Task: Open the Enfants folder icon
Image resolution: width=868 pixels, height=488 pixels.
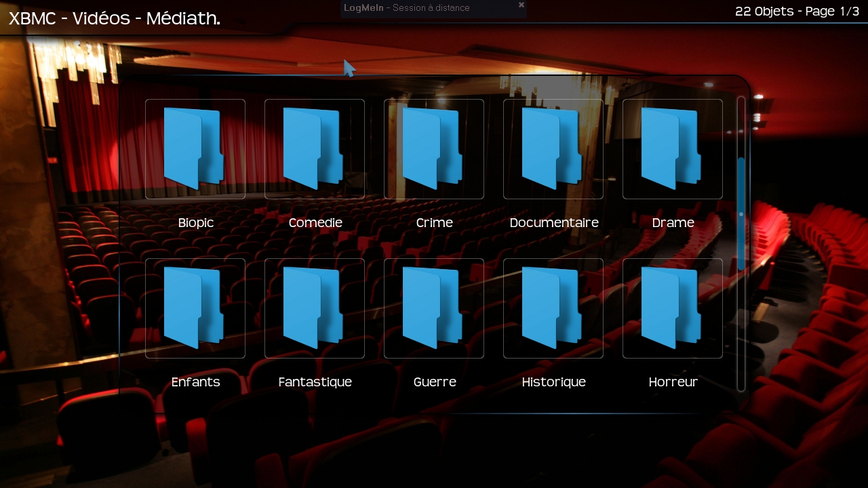Action: [195, 308]
